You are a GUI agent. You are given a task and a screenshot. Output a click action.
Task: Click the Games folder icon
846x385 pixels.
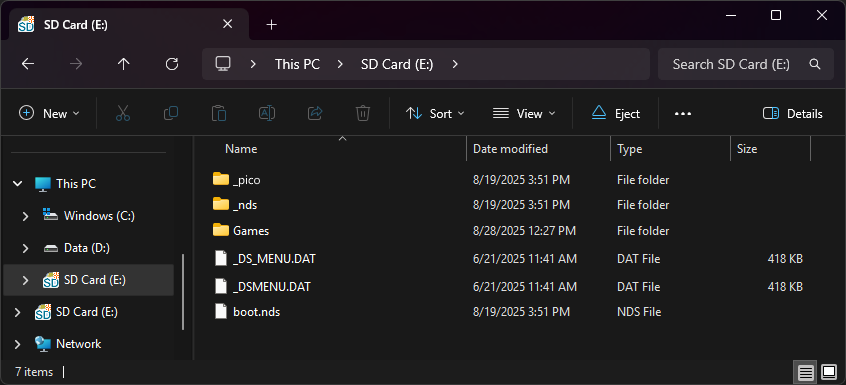221,230
